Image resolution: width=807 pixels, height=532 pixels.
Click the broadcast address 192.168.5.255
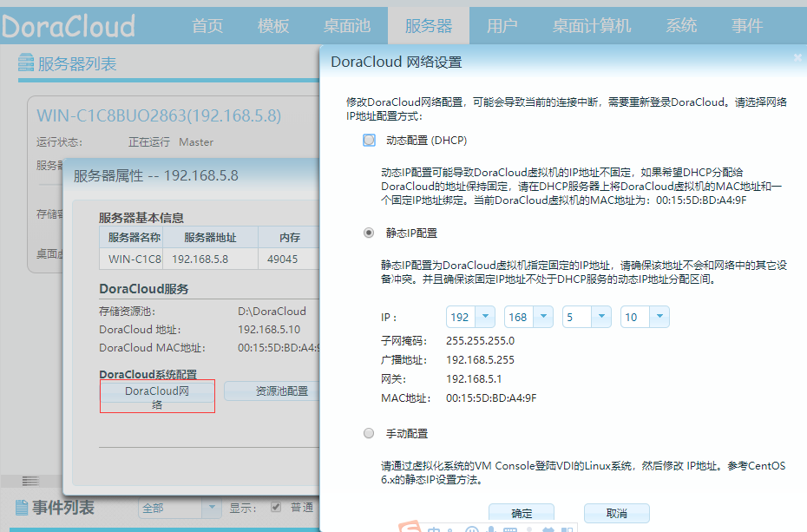[x=480, y=359]
